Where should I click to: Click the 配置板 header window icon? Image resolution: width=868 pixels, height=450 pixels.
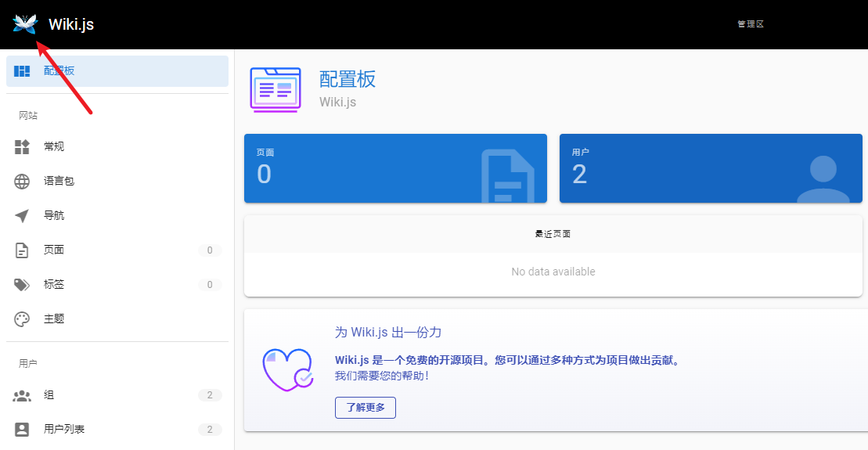click(x=276, y=90)
